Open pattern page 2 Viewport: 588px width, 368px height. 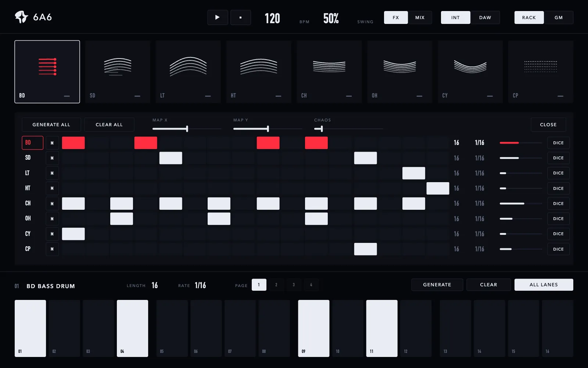pos(276,284)
